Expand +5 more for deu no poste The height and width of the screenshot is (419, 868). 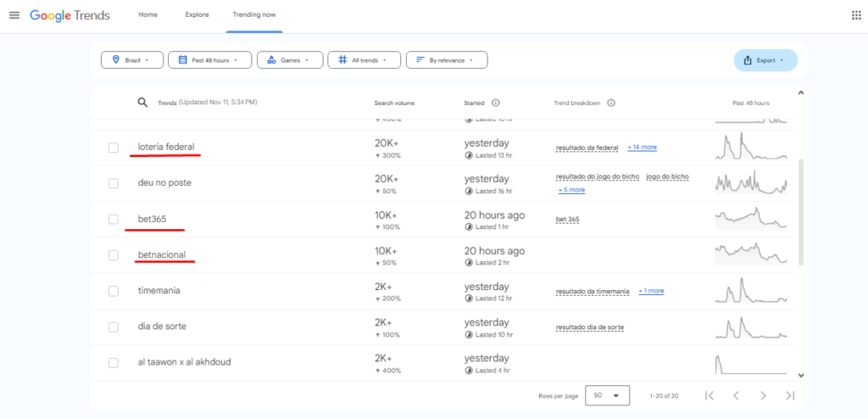point(571,190)
